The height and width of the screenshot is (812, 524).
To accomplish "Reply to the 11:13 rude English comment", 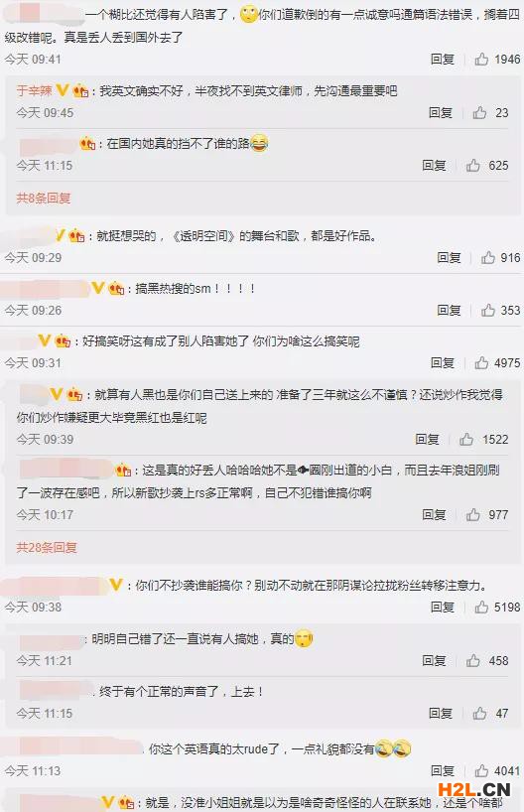I will click(443, 770).
